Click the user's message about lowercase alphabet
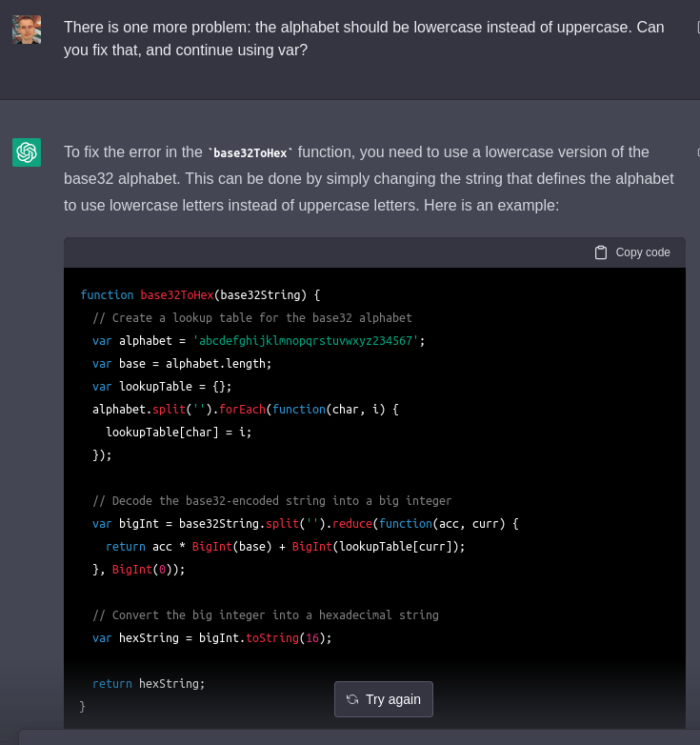The image size is (700, 745). [364, 38]
